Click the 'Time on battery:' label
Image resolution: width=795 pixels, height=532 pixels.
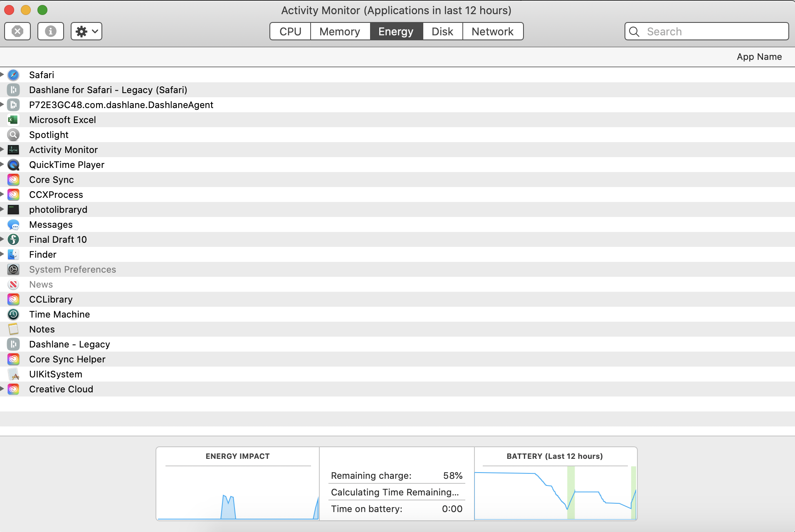pyautogui.click(x=367, y=509)
